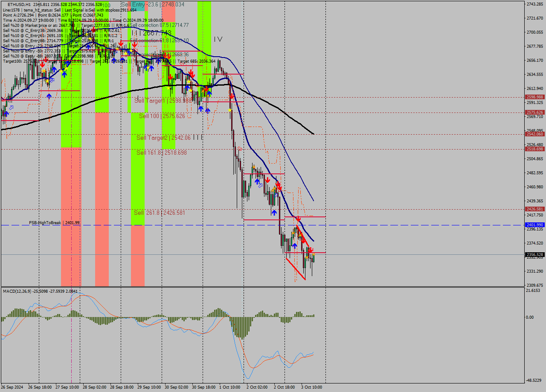Click the MACD scale value 21.6153
Viewport: 546px width, 392px height.
(x=533, y=291)
